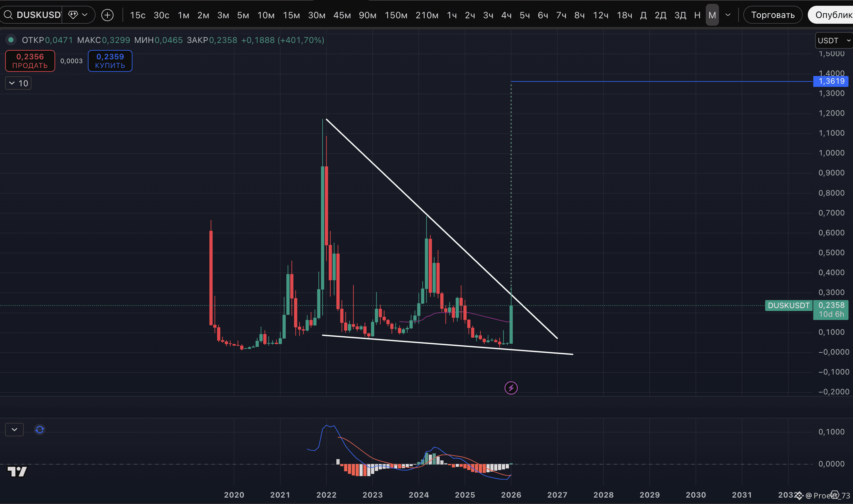This screenshot has width=853, height=504.
Task: Select the monthly М timeframe
Action: pyautogui.click(x=712, y=15)
